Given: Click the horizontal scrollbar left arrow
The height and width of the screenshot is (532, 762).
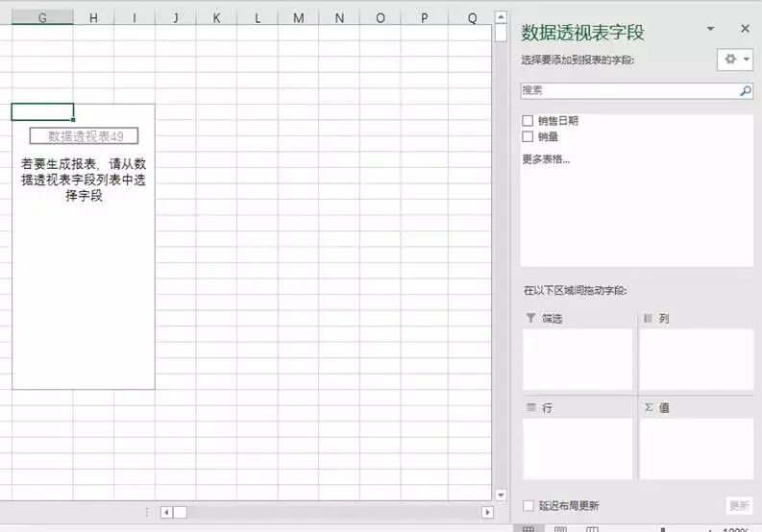Looking at the screenshot, I should (166, 512).
